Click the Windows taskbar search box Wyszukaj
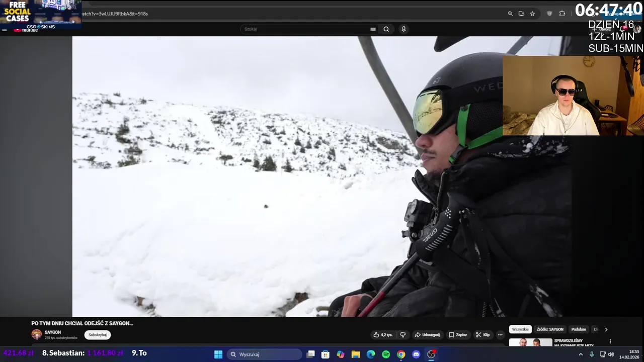Image resolution: width=644 pixels, height=362 pixels. tap(265, 354)
